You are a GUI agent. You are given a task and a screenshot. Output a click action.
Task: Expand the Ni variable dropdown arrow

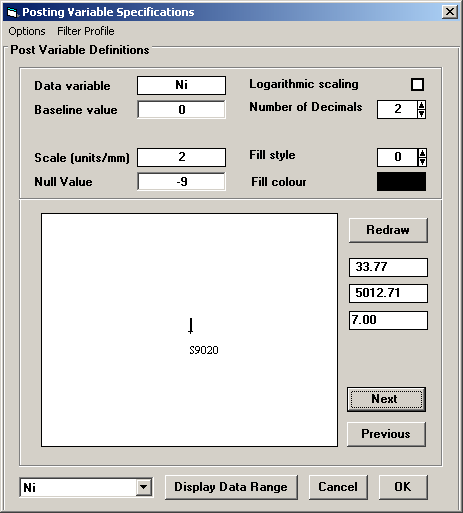coord(144,487)
